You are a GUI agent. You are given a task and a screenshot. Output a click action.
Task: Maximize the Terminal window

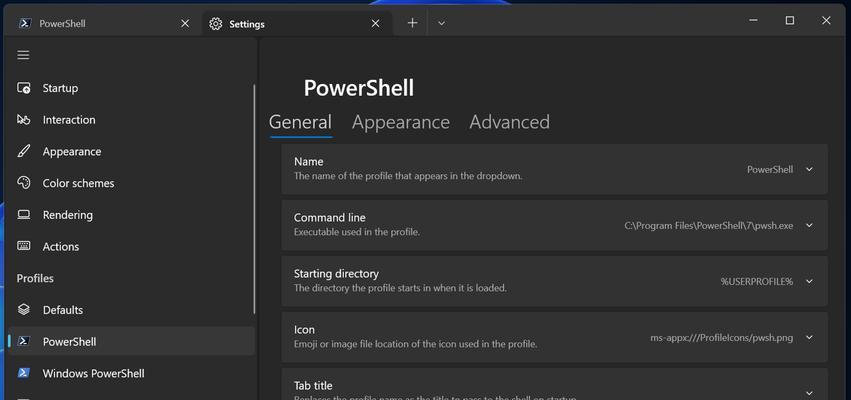[790, 21]
